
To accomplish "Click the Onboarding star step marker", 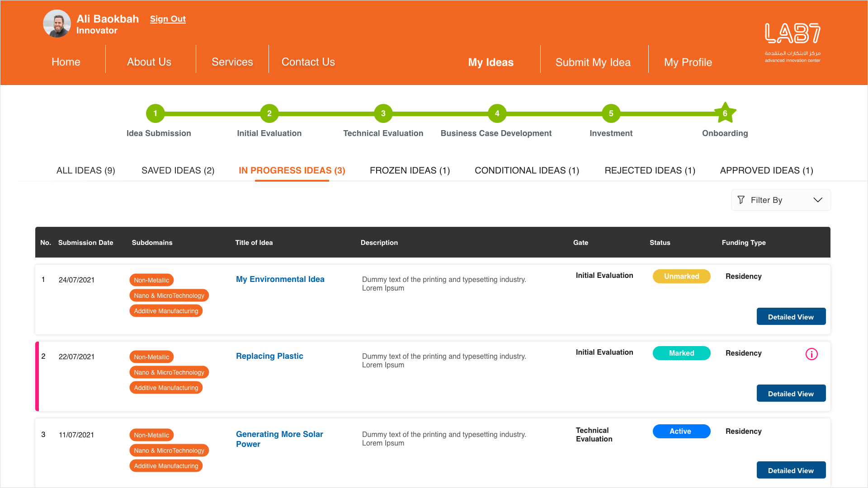I will 725,113.
